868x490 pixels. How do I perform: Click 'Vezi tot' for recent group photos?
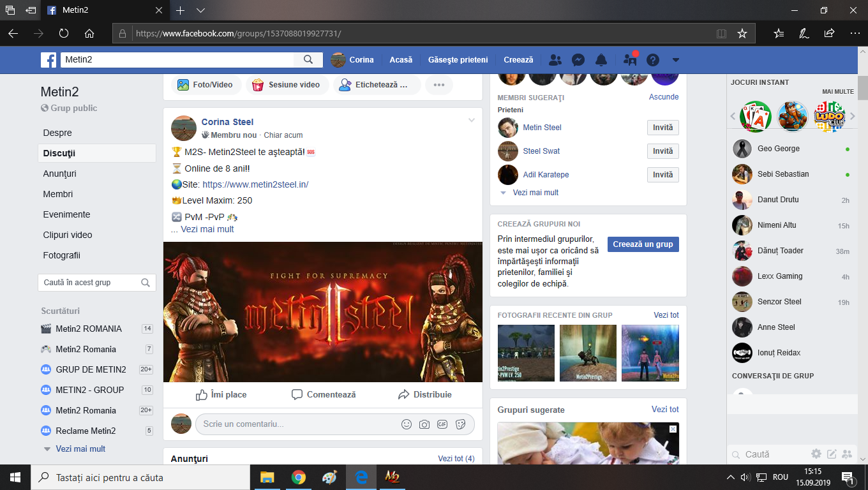pyautogui.click(x=666, y=315)
